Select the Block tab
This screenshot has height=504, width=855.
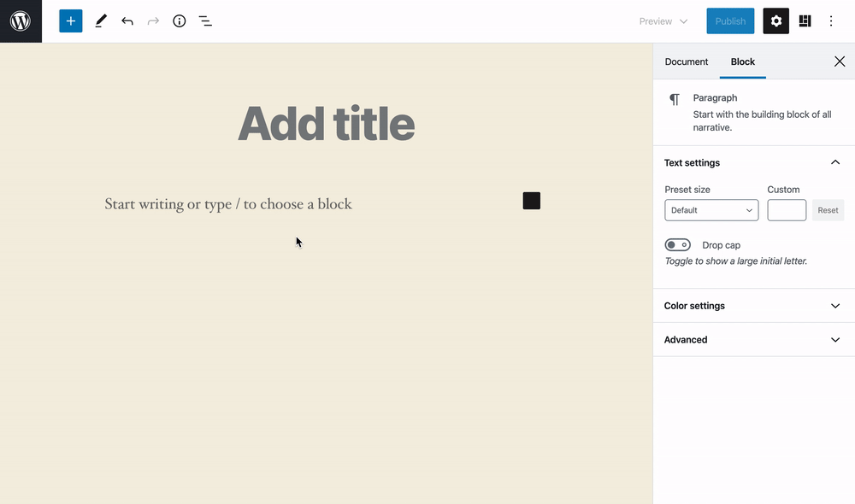coord(743,62)
